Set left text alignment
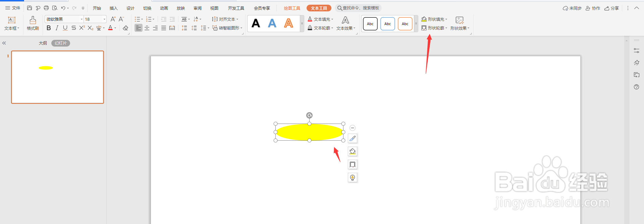This screenshot has width=644, height=224. click(139, 28)
